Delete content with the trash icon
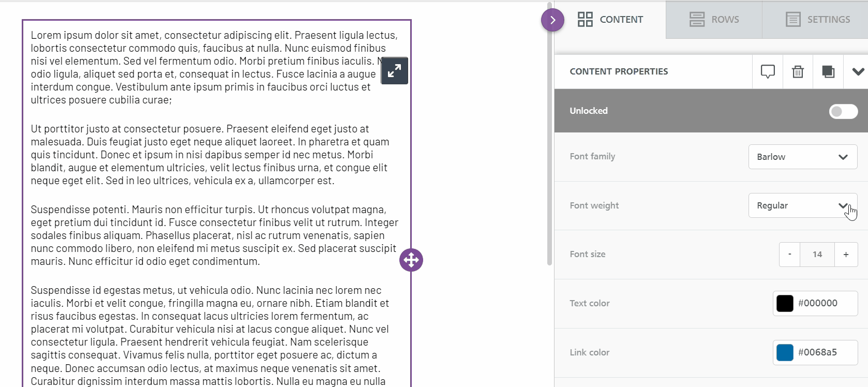This screenshot has width=868, height=387. 798,71
